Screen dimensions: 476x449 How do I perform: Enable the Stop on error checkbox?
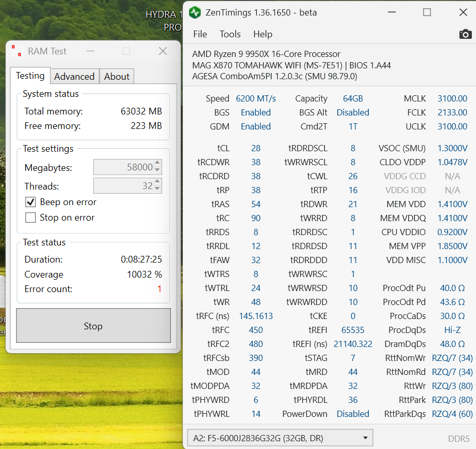coord(31,218)
